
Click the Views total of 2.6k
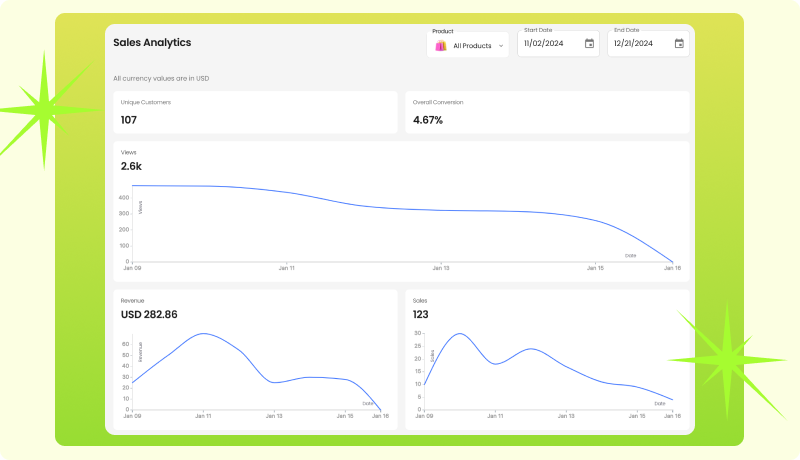[x=131, y=166]
